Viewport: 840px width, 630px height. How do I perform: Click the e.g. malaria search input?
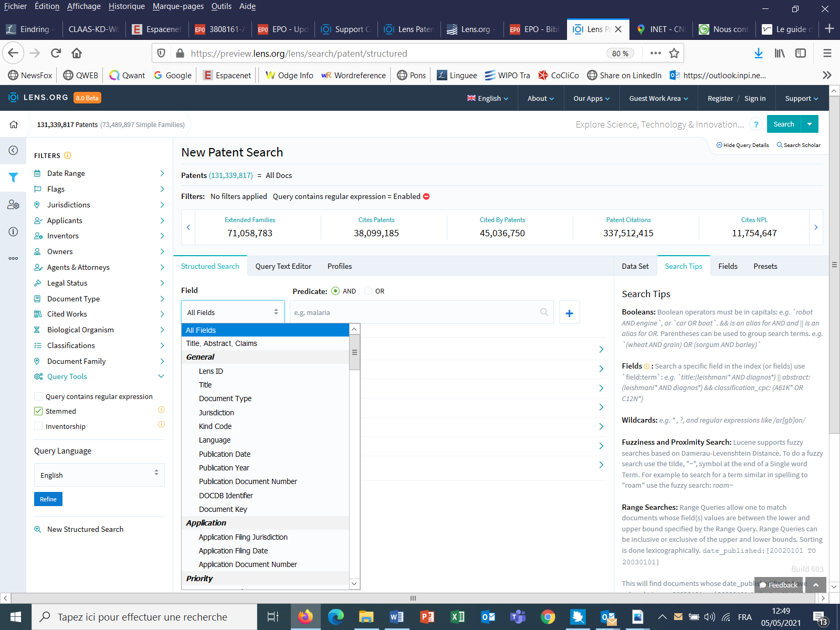pyautogui.click(x=415, y=313)
